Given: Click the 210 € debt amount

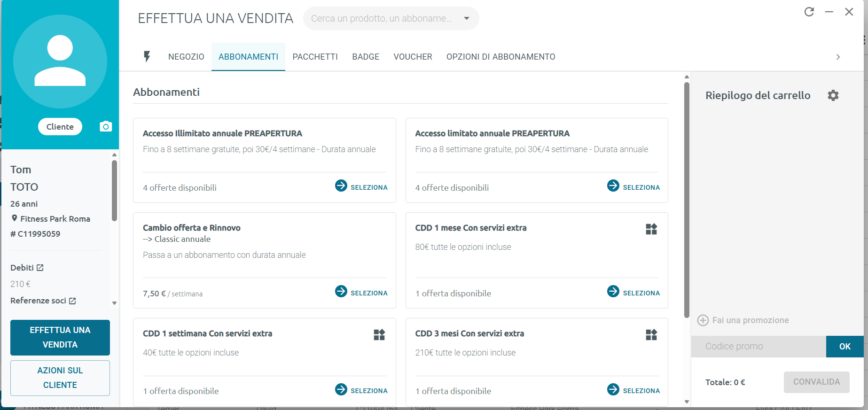Looking at the screenshot, I should (x=20, y=284).
